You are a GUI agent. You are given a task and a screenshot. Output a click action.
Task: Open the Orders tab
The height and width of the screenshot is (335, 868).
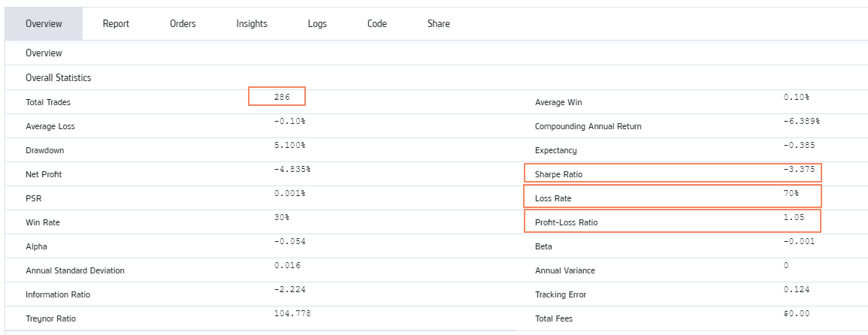[x=183, y=24]
